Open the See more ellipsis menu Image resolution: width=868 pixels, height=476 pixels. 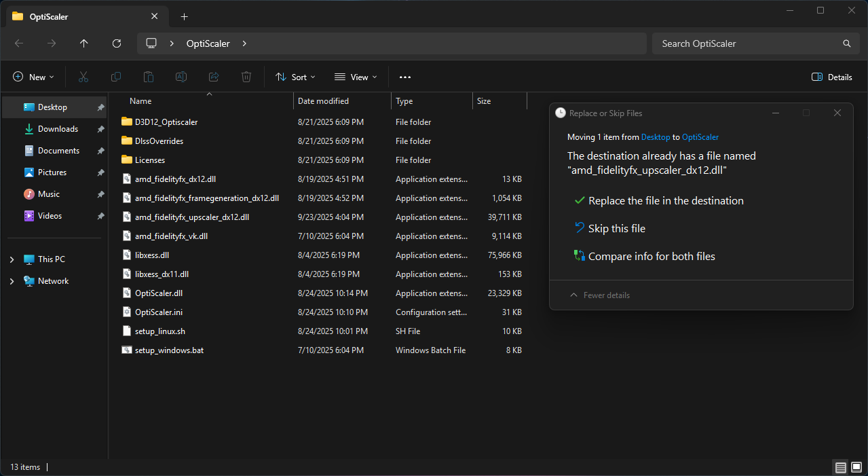tap(405, 77)
